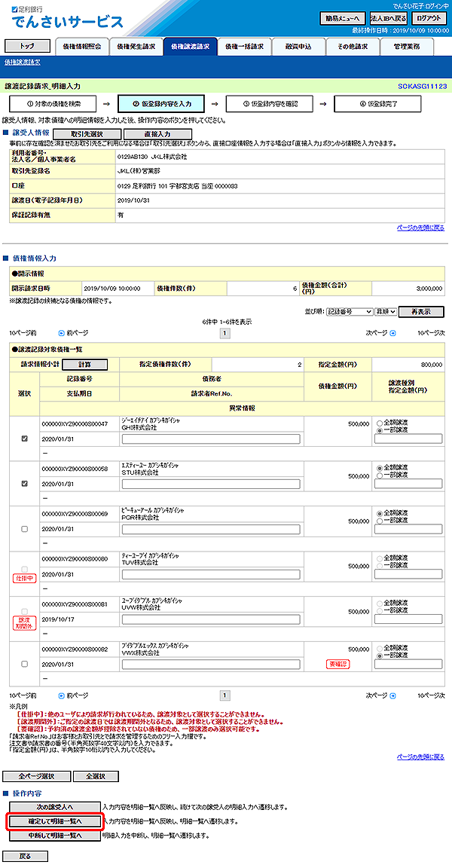
Task: Select the 債権譲渡請求 tab
Action: tap(191, 47)
